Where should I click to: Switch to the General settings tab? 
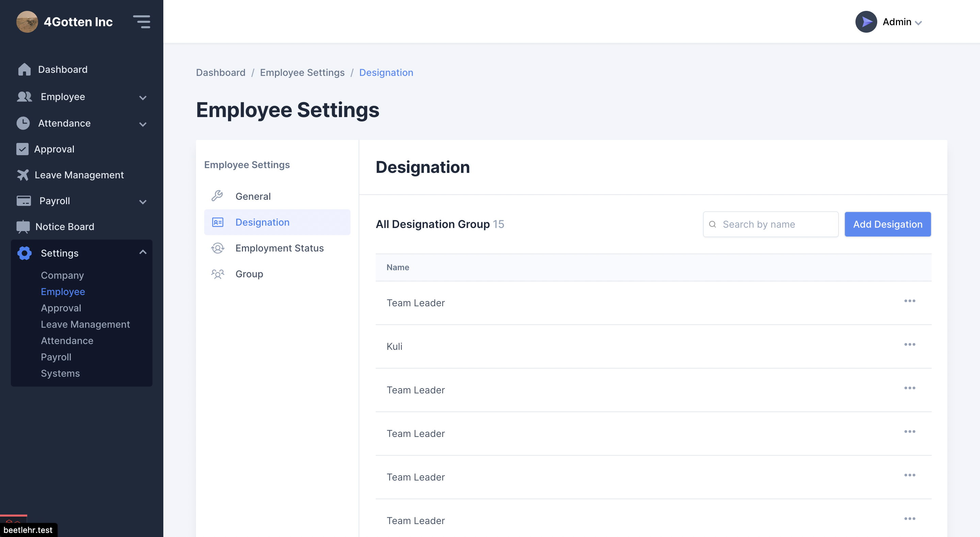click(277, 196)
